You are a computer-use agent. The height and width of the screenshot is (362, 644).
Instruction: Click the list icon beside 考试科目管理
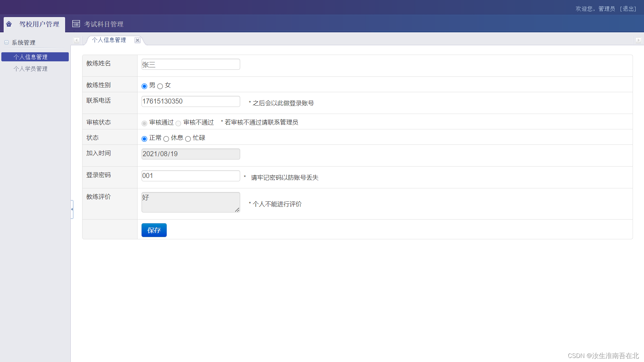coord(76,24)
